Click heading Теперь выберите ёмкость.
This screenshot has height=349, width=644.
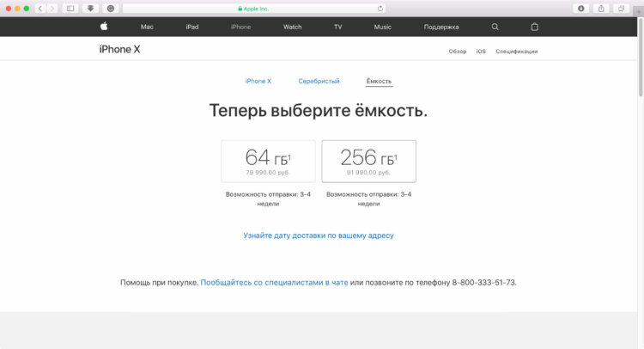pyautogui.click(x=319, y=111)
